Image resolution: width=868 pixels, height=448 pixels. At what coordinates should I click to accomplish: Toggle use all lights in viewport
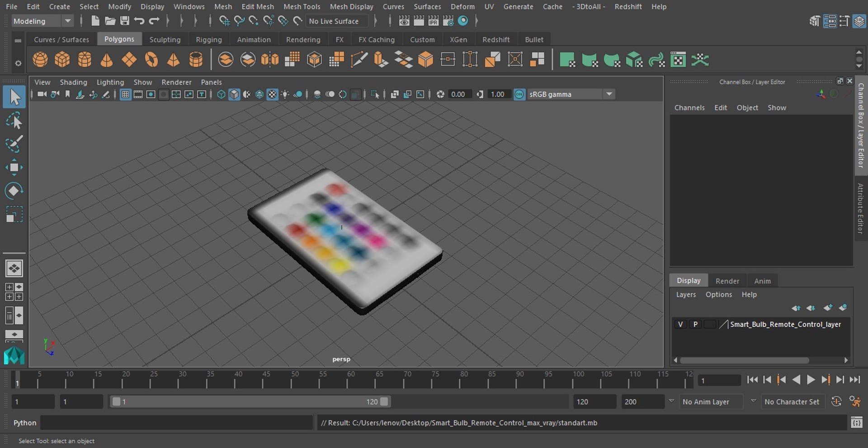pos(285,94)
